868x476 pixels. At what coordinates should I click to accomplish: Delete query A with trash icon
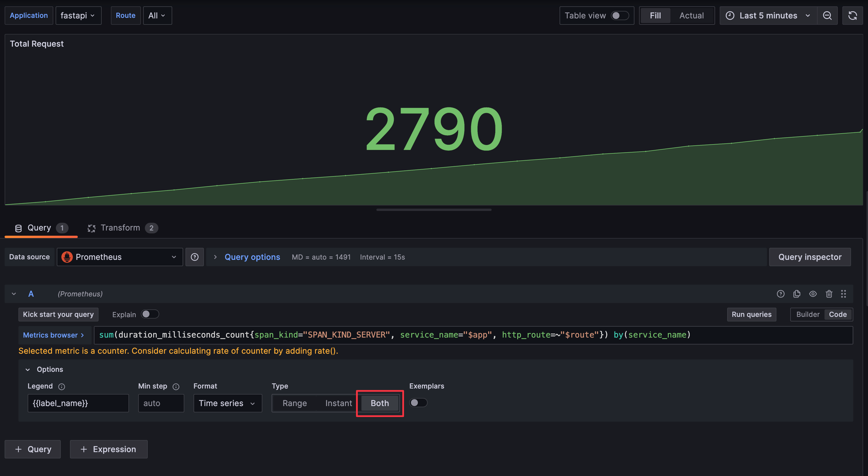(x=829, y=294)
